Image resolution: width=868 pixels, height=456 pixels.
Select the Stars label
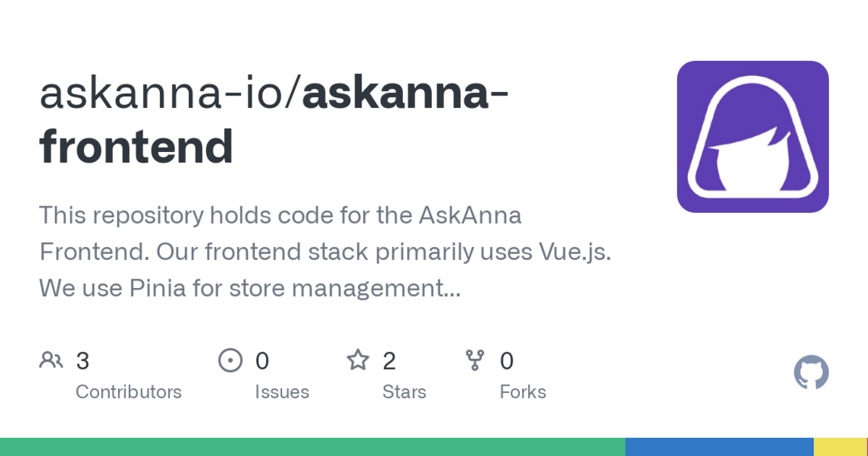point(404,392)
